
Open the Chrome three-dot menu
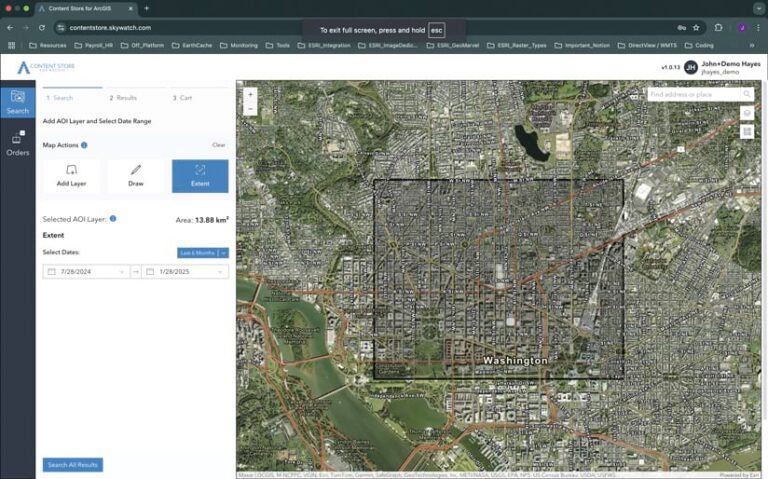[758, 28]
